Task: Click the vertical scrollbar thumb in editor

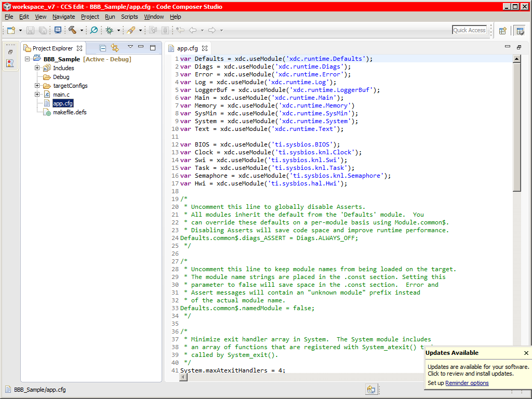Action: pos(516,127)
